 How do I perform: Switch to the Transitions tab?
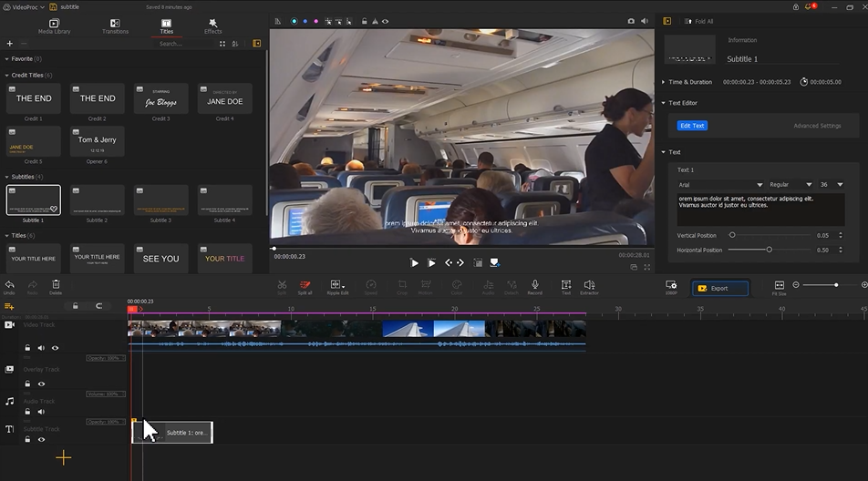coord(115,26)
